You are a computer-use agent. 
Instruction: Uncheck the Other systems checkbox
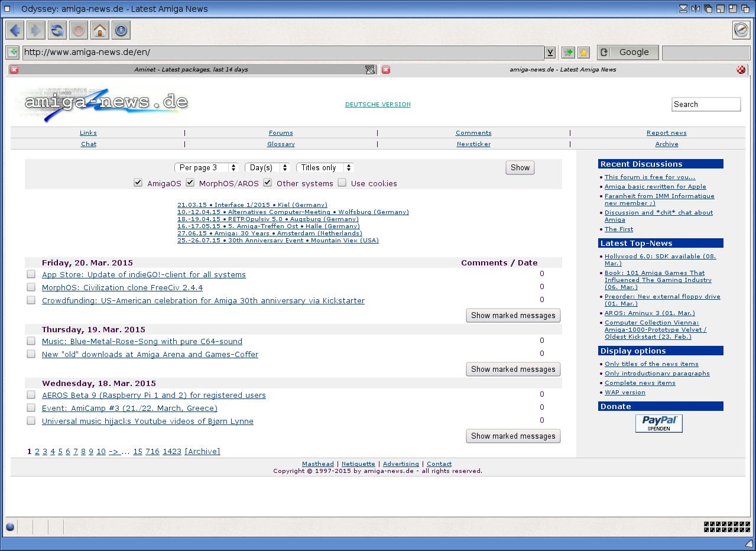point(268,183)
